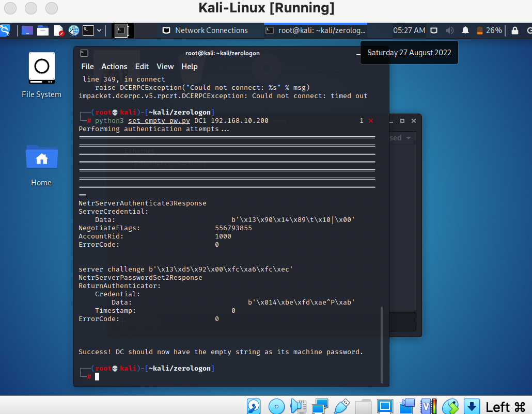Click VirtualBox shared folders icon
The image size is (532, 414).
point(364,406)
